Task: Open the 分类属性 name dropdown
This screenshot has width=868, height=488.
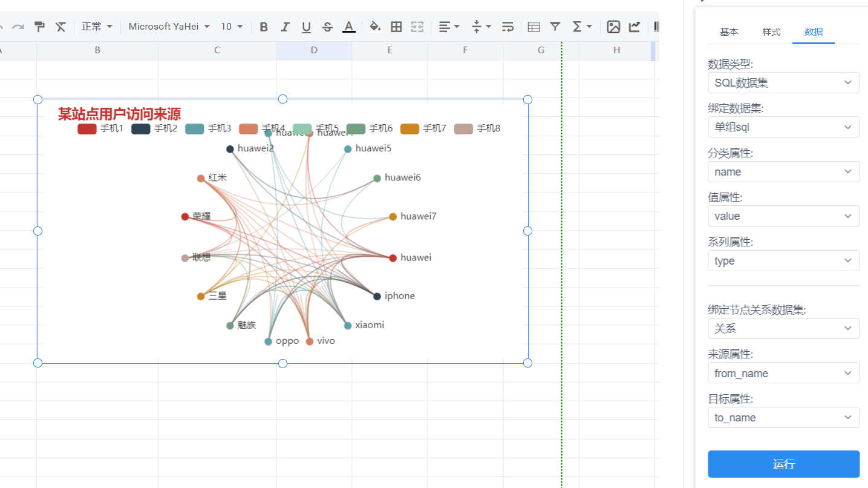Action: tap(783, 172)
